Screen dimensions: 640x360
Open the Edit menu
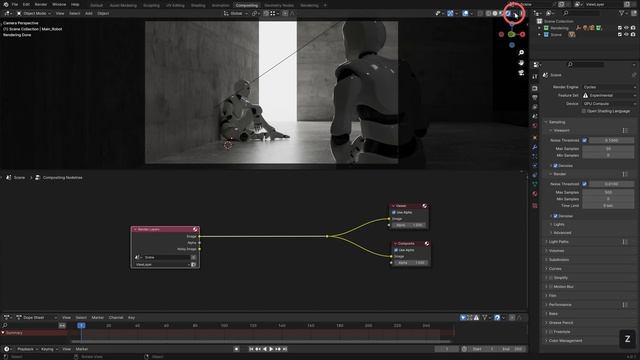26,4
